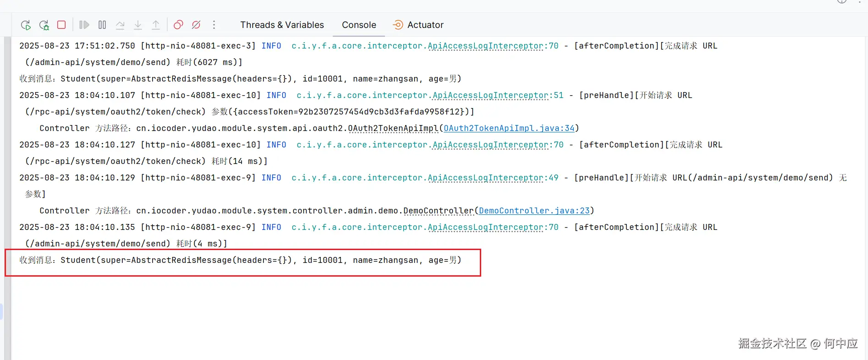Click ApiAccessLogInterceptor:70 at 18:04:10.135

coord(493,227)
